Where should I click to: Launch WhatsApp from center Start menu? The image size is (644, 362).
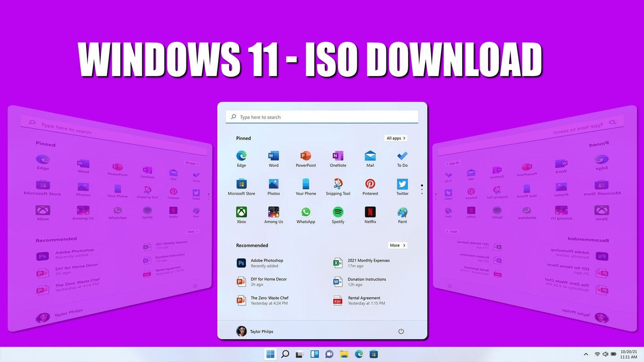(x=306, y=215)
